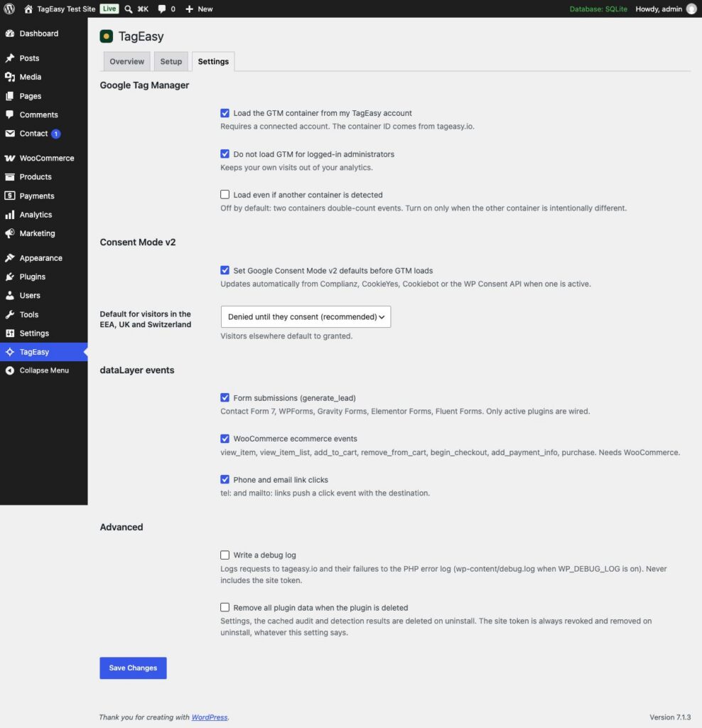Open the New menu in admin bar
Screen dimensions: 702x728
(199, 9)
